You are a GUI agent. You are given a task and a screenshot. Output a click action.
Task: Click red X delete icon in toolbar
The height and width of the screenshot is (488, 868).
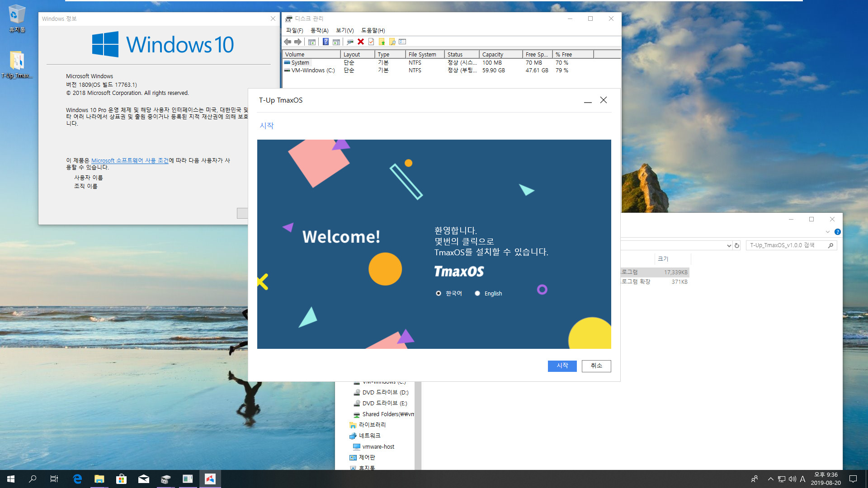[x=361, y=42]
